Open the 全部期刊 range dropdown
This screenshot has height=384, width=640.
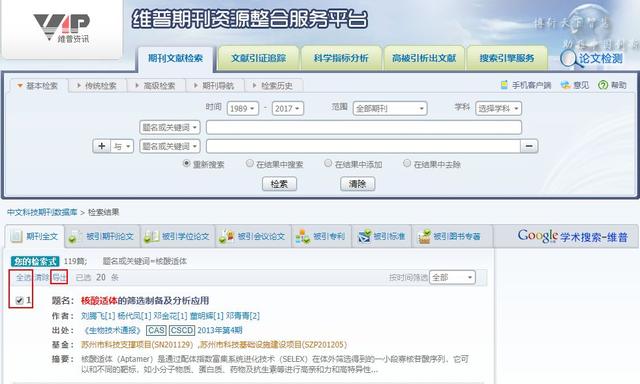point(390,109)
